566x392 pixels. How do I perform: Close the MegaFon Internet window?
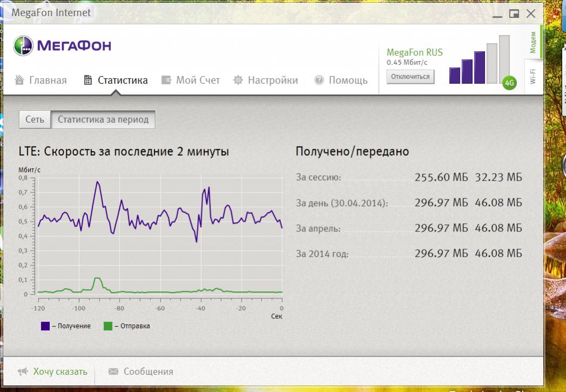click(531, 14)
